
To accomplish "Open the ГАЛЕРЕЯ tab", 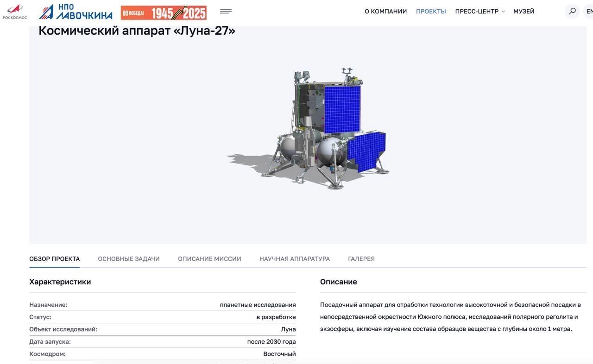I will (361, 259).
